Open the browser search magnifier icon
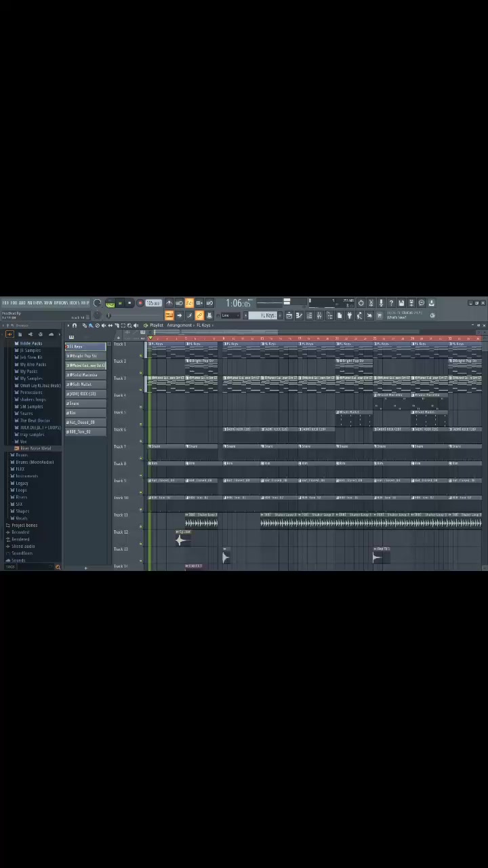 [58, 567]
